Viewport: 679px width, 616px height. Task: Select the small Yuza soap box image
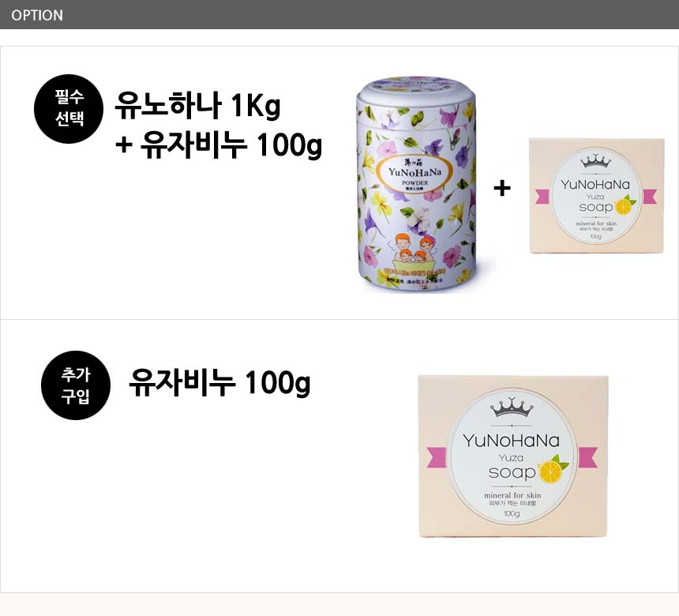point(597,196)
